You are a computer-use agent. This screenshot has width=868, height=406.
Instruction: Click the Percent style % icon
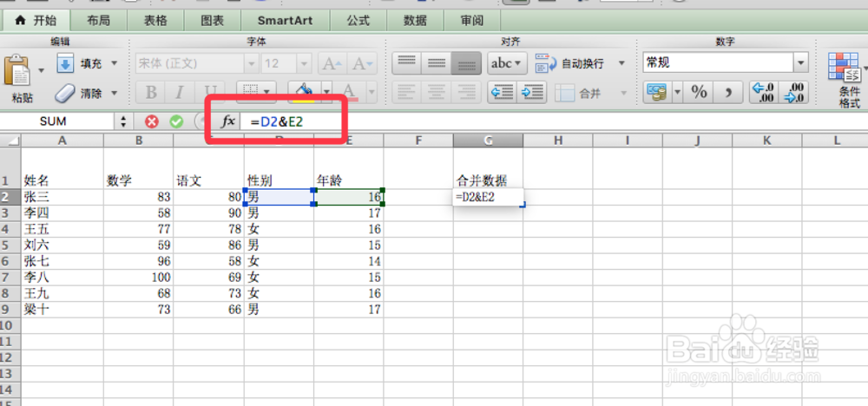coord(699,92)
